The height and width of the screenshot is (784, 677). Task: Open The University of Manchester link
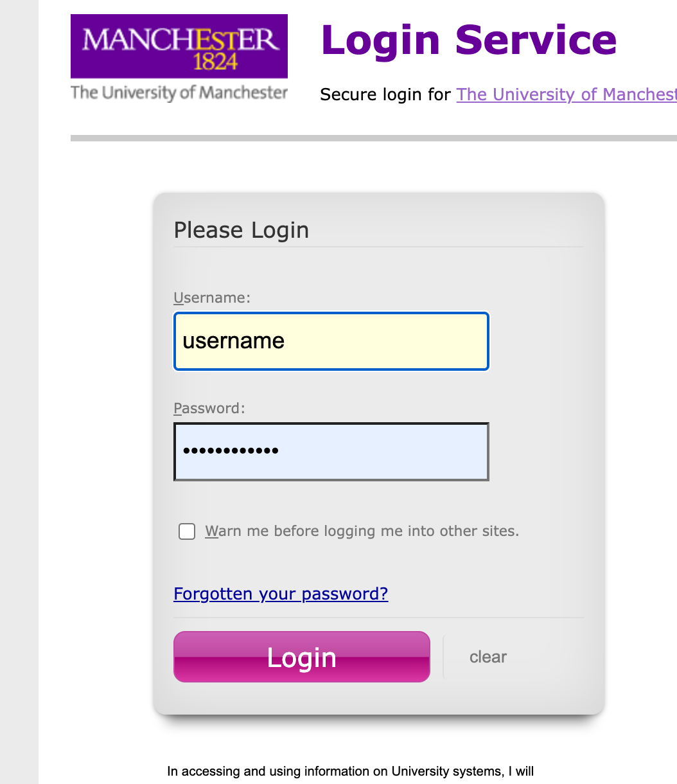(x=565, y=94)
